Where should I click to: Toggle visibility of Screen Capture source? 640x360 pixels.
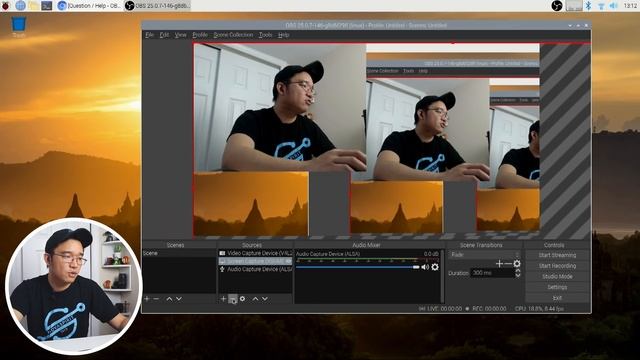coord(289,261)
